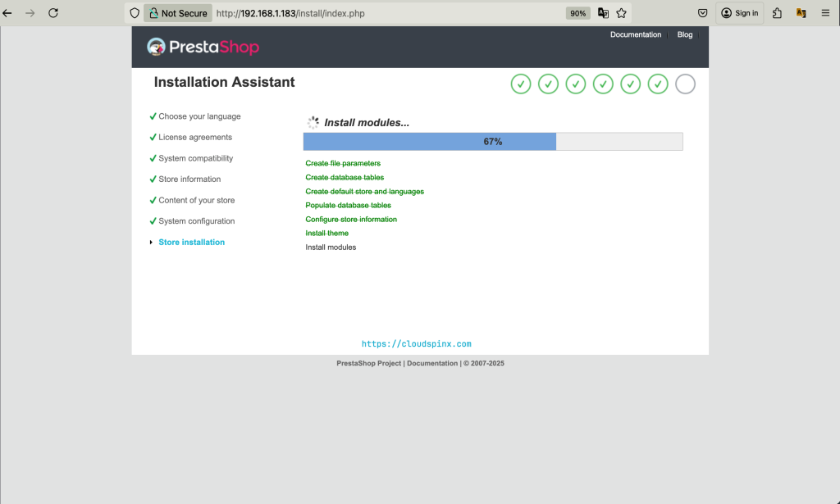This screenshot has height=504, width=840.
Task: Reload the page with the refresh icon
Action: coord(53,13)
